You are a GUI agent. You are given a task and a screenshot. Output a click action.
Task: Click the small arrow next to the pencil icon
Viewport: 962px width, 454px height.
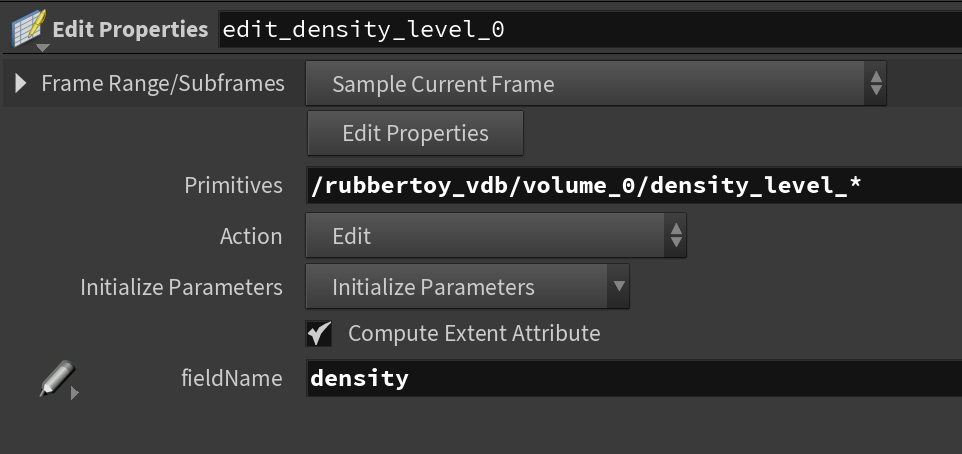75,393
